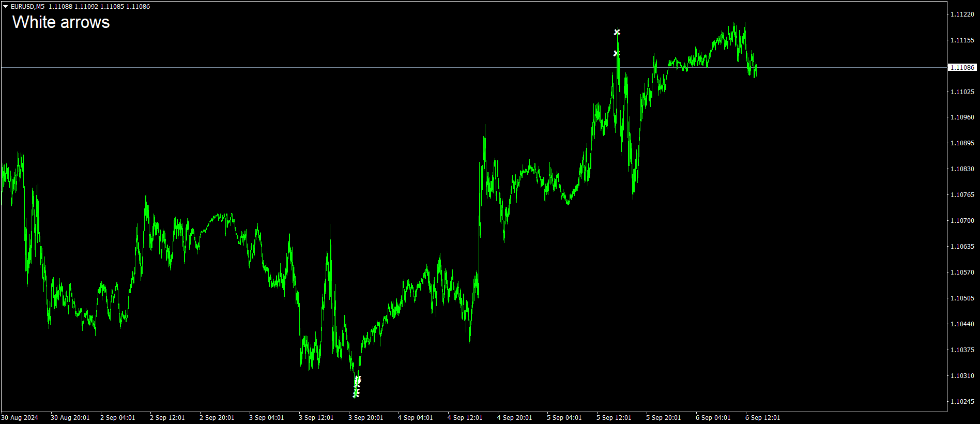The width and height of the screenshot is (980, 424).
Task: Click the "3 Sep 04:01" time axis label
Action: 267,418
